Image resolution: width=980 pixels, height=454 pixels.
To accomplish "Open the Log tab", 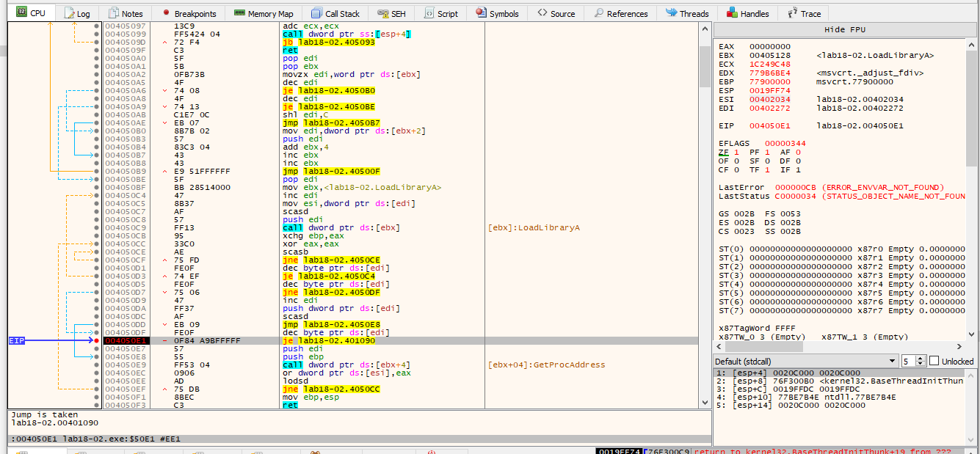I will (78, 13).
